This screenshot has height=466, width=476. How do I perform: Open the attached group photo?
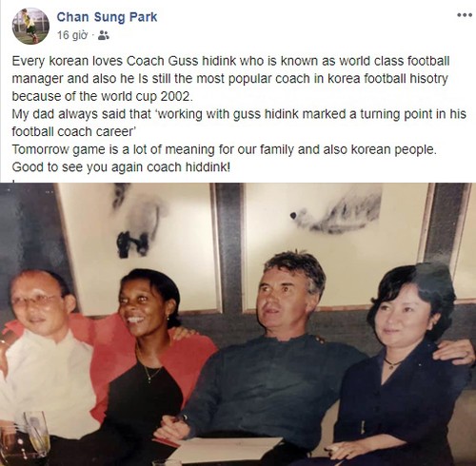[x=238, y=324]
